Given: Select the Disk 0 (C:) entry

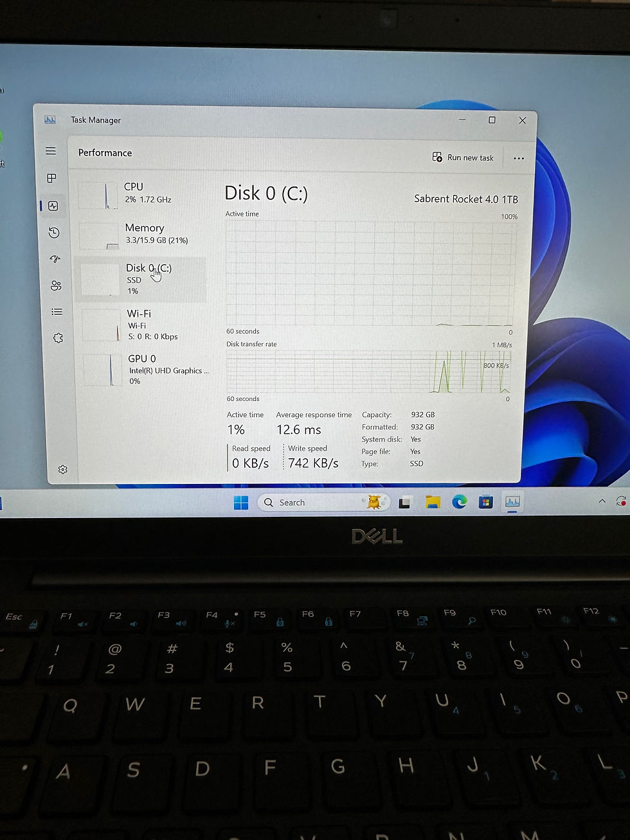Looking at the screenshot, I should (x=141, y=279).
